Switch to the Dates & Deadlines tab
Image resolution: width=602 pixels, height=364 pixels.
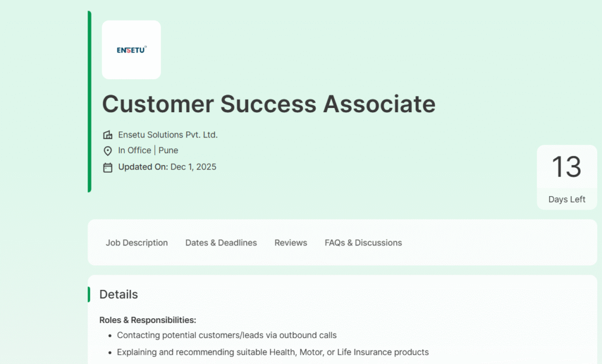coord(221,242)
